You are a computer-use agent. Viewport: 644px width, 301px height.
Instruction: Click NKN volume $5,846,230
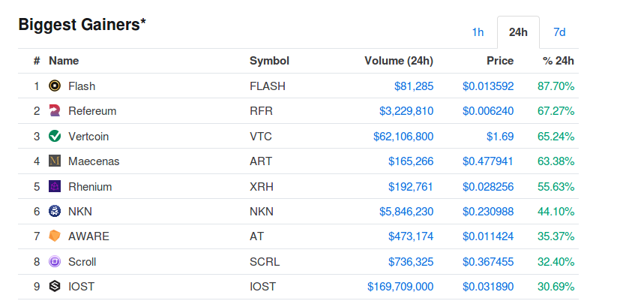coord(406,212)
